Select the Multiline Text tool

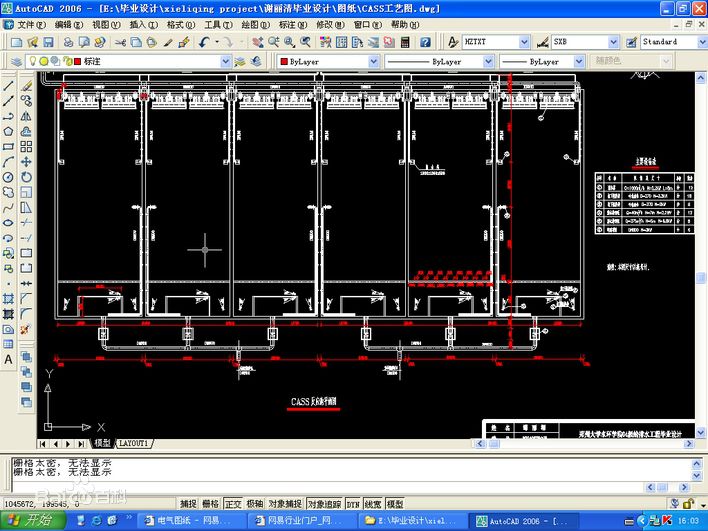(8, 359)
